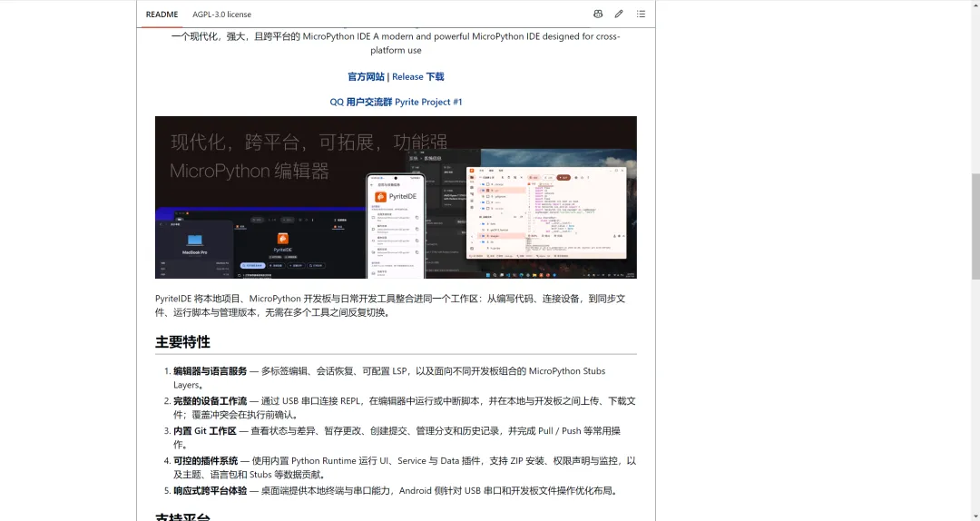980x521 pixels.
Task: Click the 响应式跨平台体验 feature text
Action: point(210,491)
